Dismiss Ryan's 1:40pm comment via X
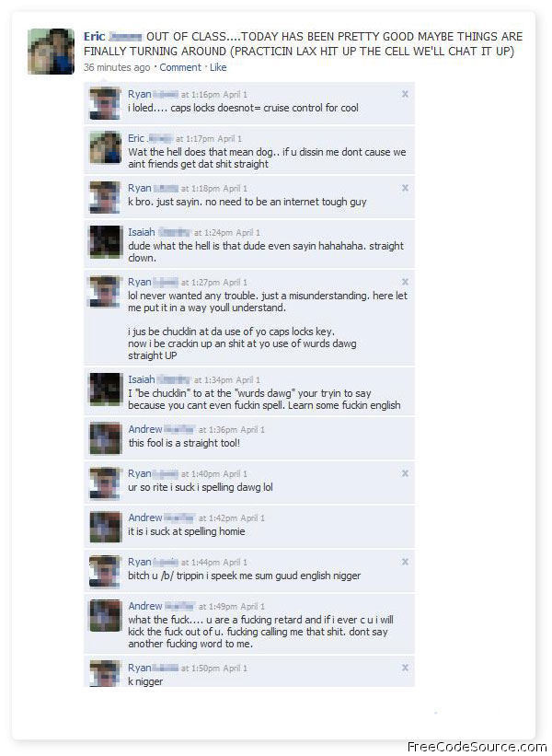Screen dimensions: 552x756 click(405, 473)
